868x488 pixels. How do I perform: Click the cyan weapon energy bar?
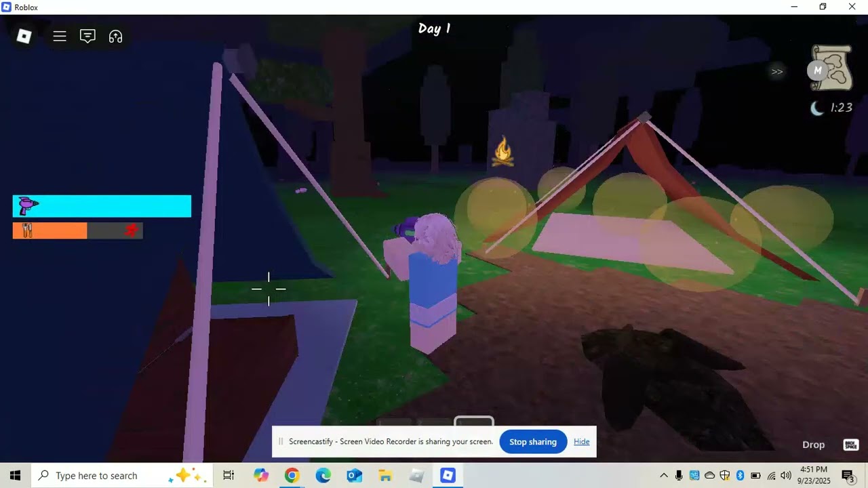(102, 206)
